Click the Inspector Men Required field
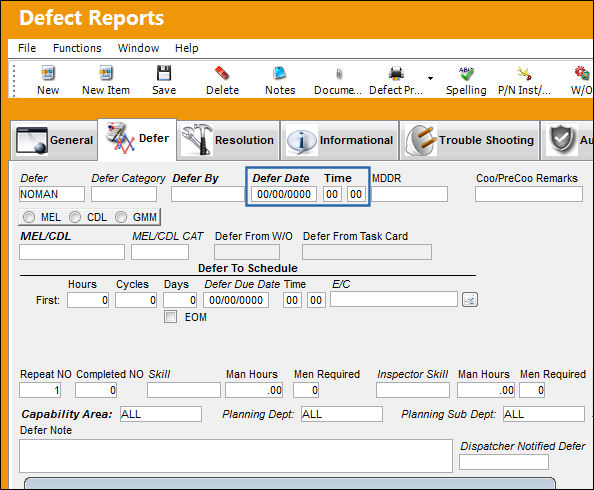This screenshot has height=490, width=594. [x=532, y=390]
